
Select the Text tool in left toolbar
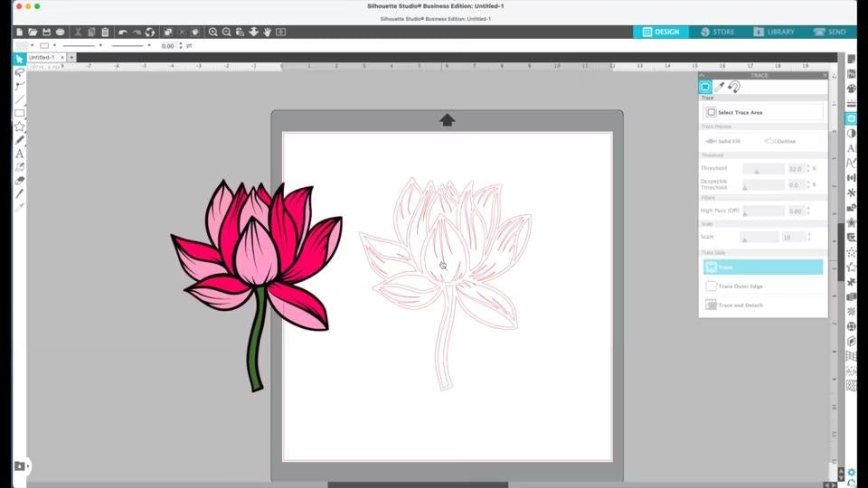coord(19,154)
